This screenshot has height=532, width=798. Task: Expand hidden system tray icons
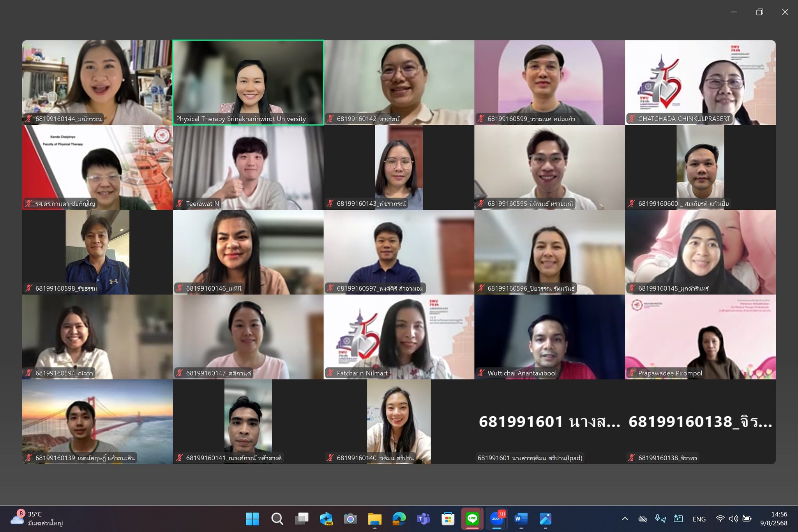click(625, 519)
